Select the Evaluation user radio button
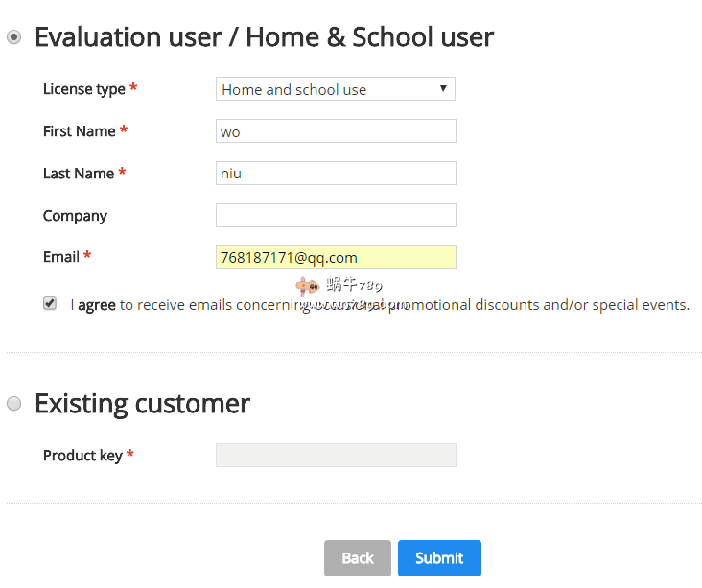 [13, 37]
